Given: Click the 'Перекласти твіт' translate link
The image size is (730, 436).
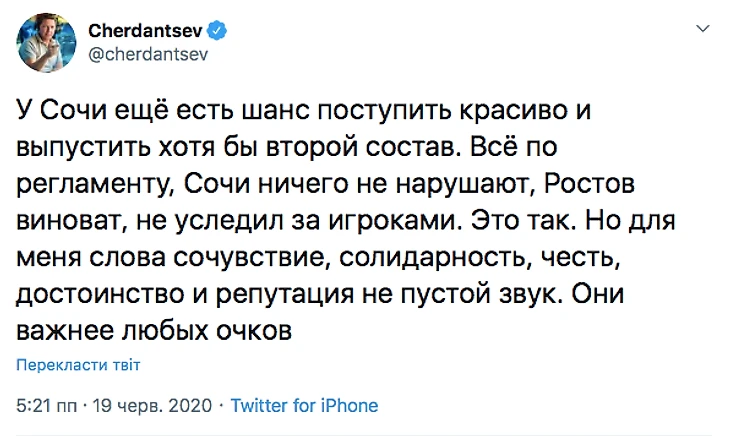Looking at the screenshot, I should click(77, 366).
